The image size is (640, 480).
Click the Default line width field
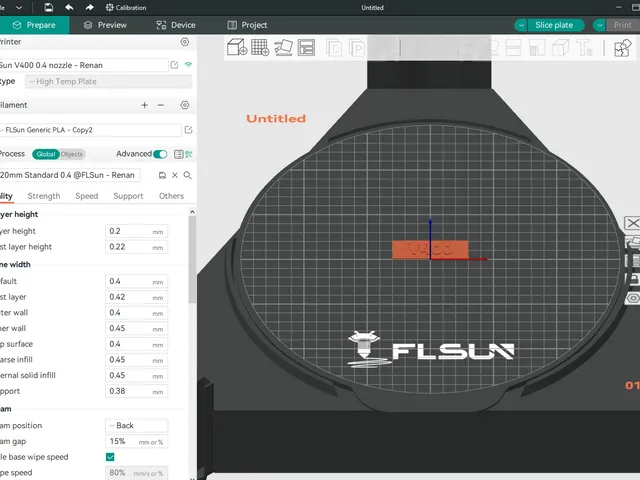coord(136,281)
